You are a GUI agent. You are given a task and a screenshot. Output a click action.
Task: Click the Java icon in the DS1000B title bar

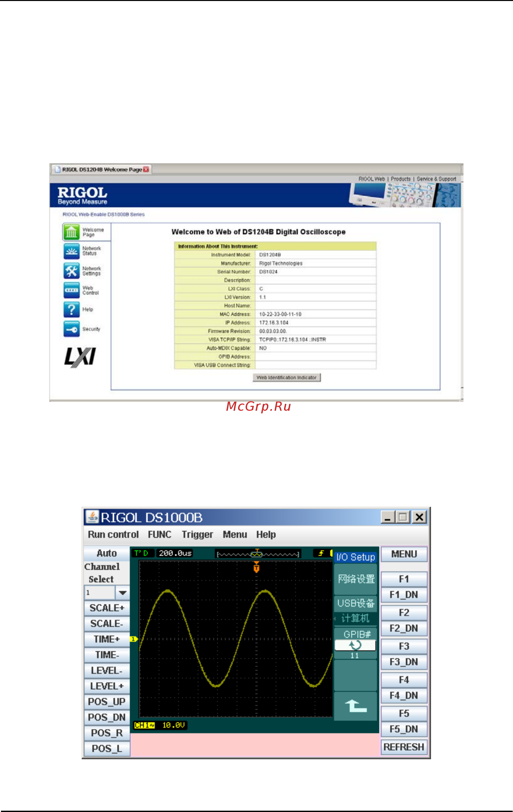click(x=92, y=517)
